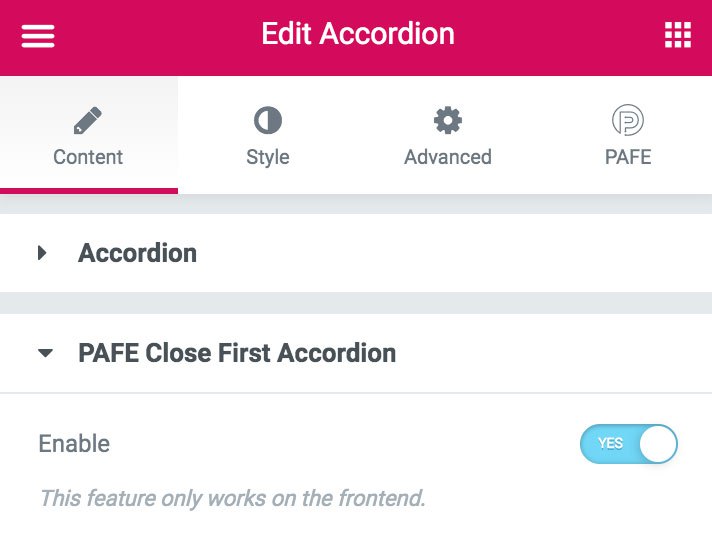Expand the Accordion section arrow
This screenshot has width=712, height=544.
(x=42, y=253)
